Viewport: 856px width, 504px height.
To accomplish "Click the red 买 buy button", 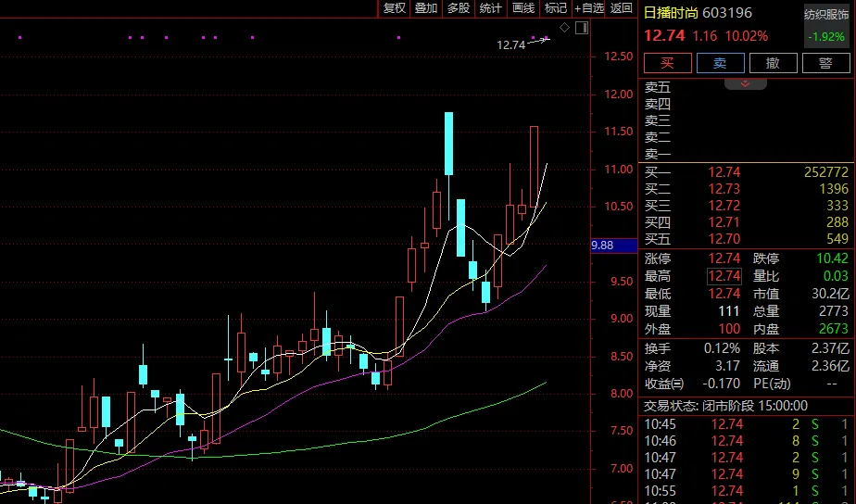I will (668, 63).
